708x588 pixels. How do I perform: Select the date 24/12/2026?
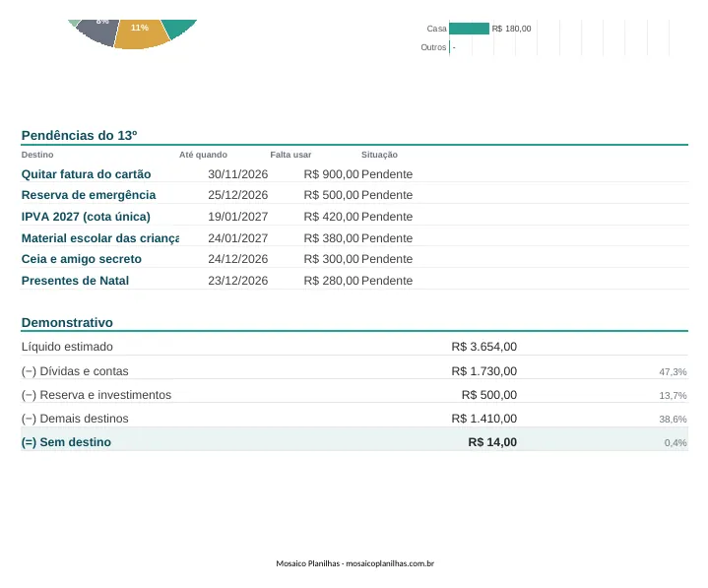(238, 259)
